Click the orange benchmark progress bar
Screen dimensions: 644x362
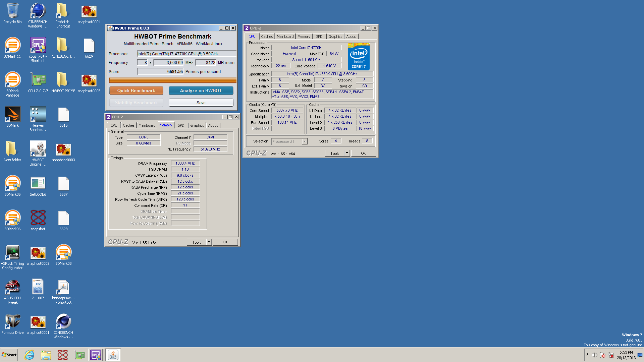(173, 80)
